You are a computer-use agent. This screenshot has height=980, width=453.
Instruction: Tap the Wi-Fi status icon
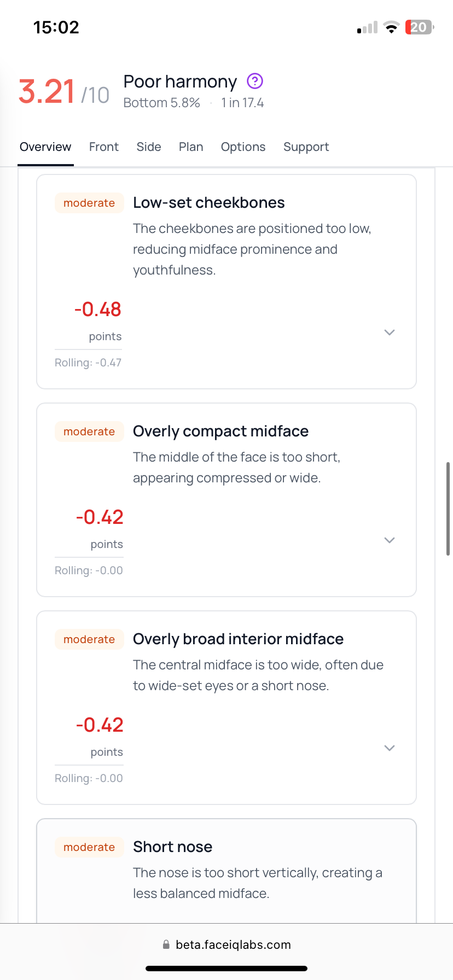click(391, 28)
